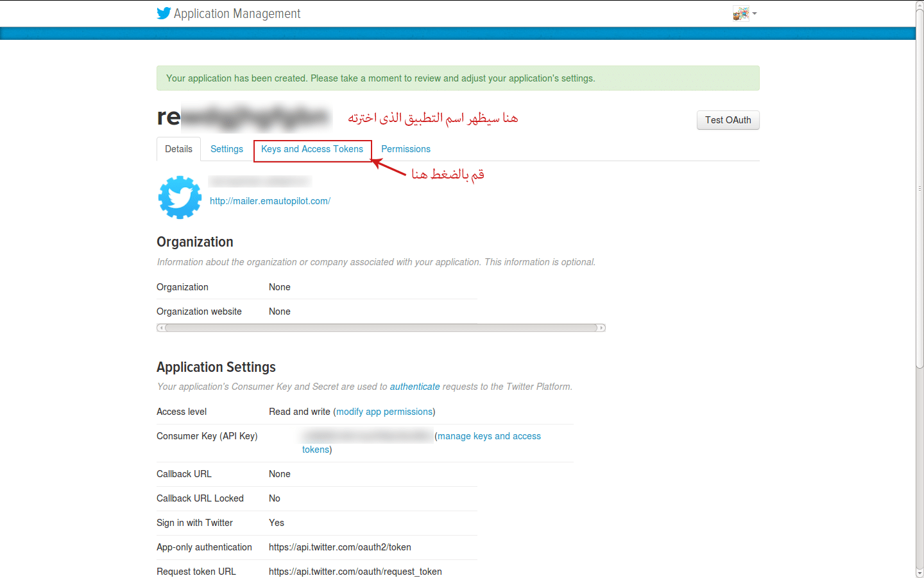Image resolution: width=924 pixels, height=578 pixels.
Task: Click the page vertical scrollbar down arrow
Action: [920, 573]
